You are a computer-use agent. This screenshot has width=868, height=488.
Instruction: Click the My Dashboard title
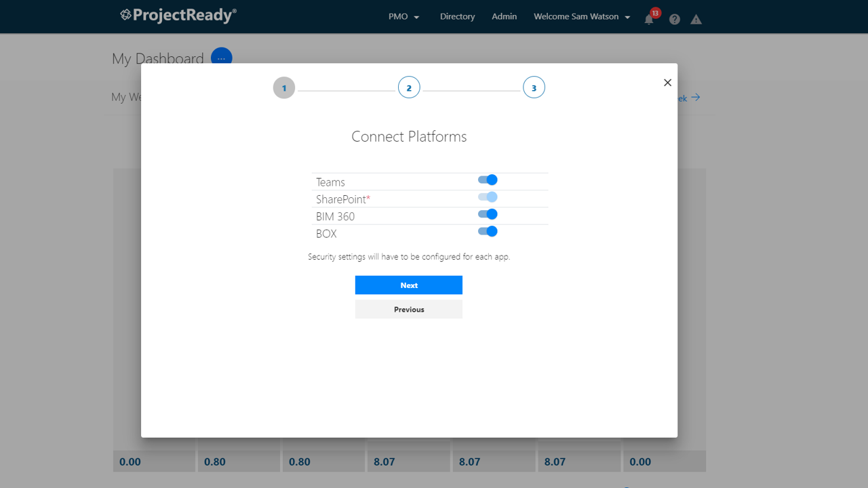click(x=158, y=59)
